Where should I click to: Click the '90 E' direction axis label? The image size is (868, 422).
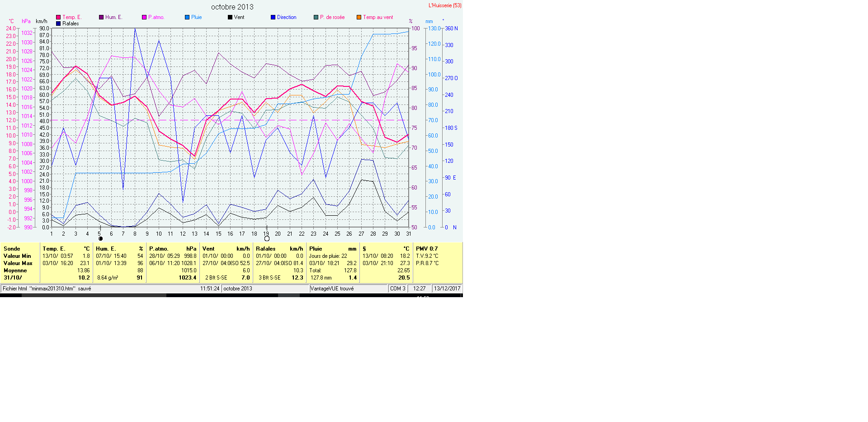click(x=451, y=178)
